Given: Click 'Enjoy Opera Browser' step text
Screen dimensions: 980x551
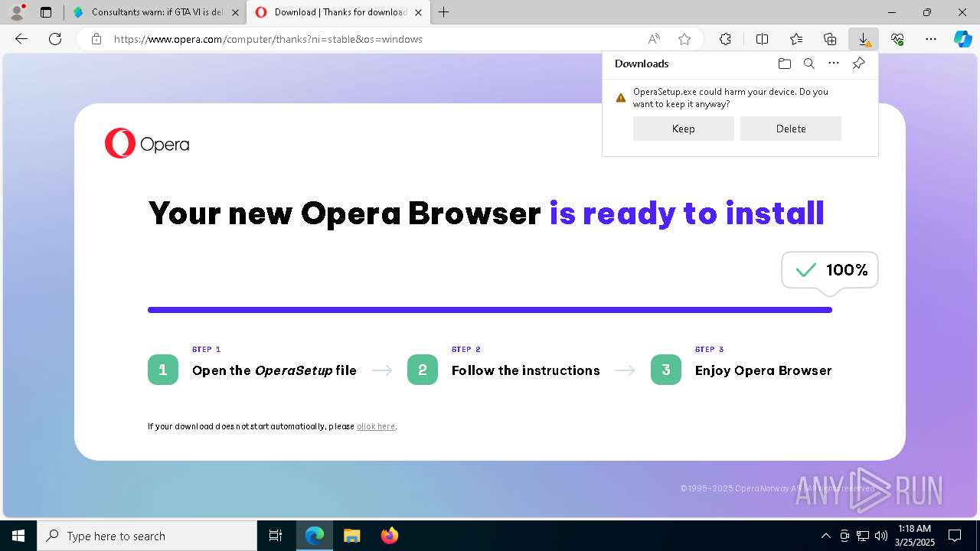Looking at the screenshot, I should pos(763,370).
